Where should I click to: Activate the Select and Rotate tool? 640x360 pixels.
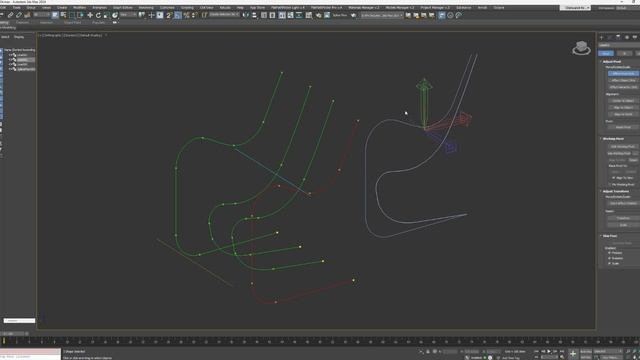98,15
